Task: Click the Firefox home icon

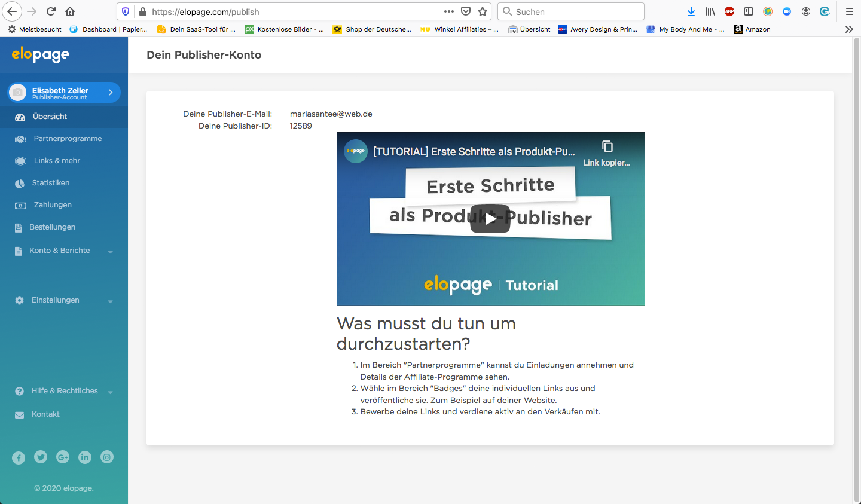Action: (x=70, y=11)
